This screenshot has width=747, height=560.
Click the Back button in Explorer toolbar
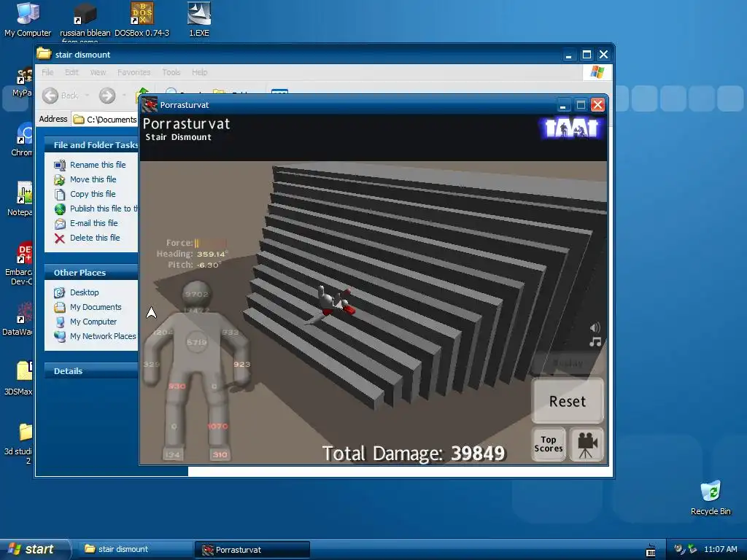click(60, 96)
